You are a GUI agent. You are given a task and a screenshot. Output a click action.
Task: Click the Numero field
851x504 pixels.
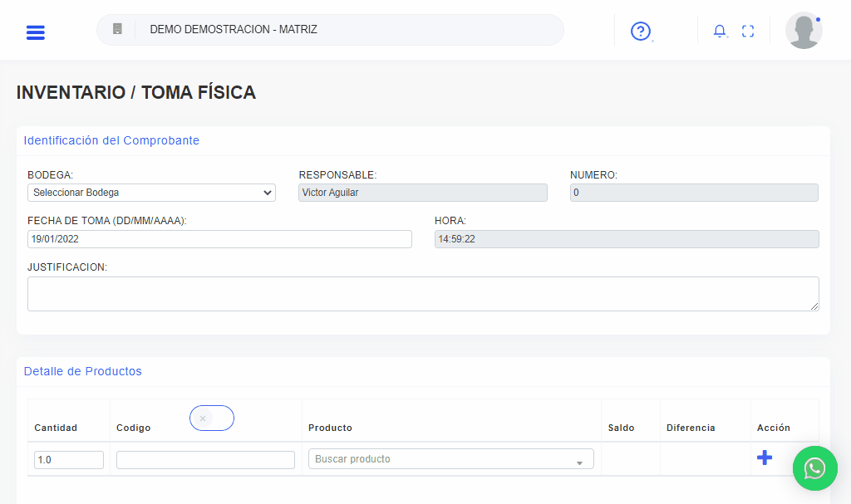tap(693, 193)
